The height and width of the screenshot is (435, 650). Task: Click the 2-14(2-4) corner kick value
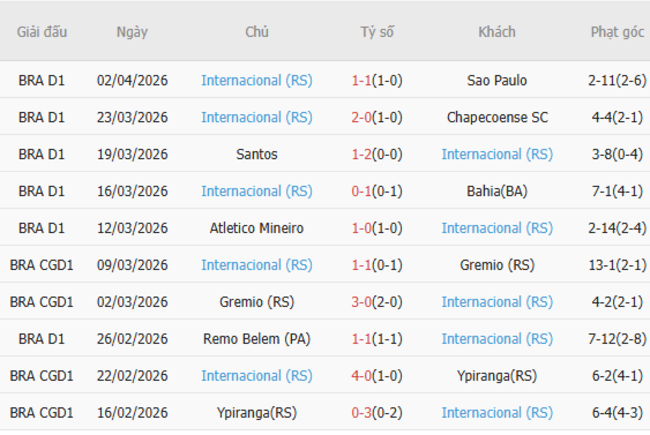tap(617, 228)
